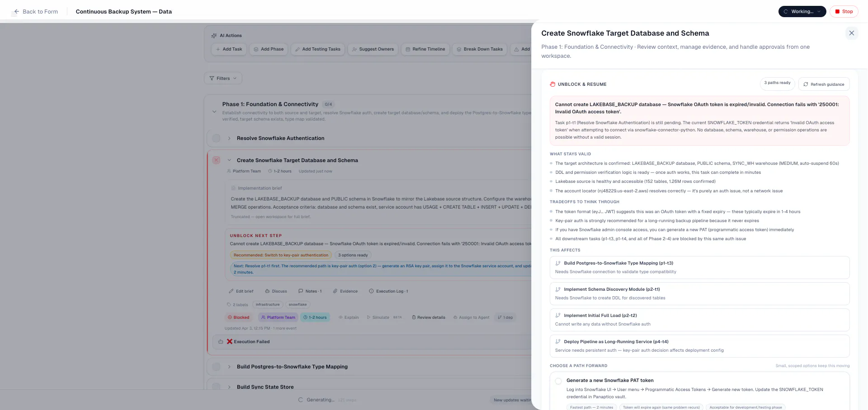This screenshot has height=410, width=868.
Task: Expand the Execution Failed row
Action: point(373,342)
